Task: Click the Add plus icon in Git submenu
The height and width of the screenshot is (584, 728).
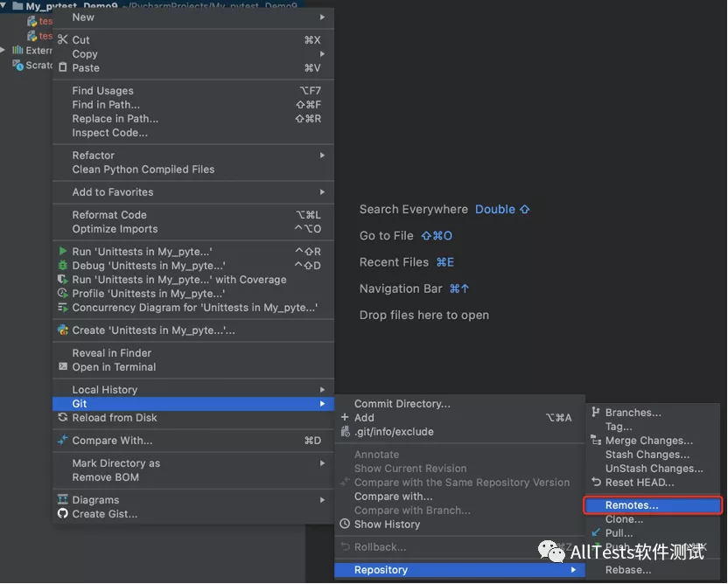Action: 345,417
